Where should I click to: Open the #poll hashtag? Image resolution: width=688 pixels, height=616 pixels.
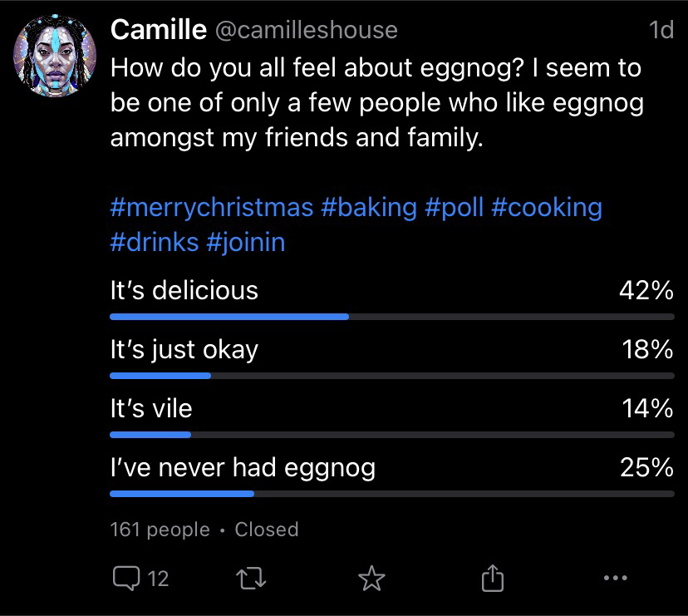point(454,207)
